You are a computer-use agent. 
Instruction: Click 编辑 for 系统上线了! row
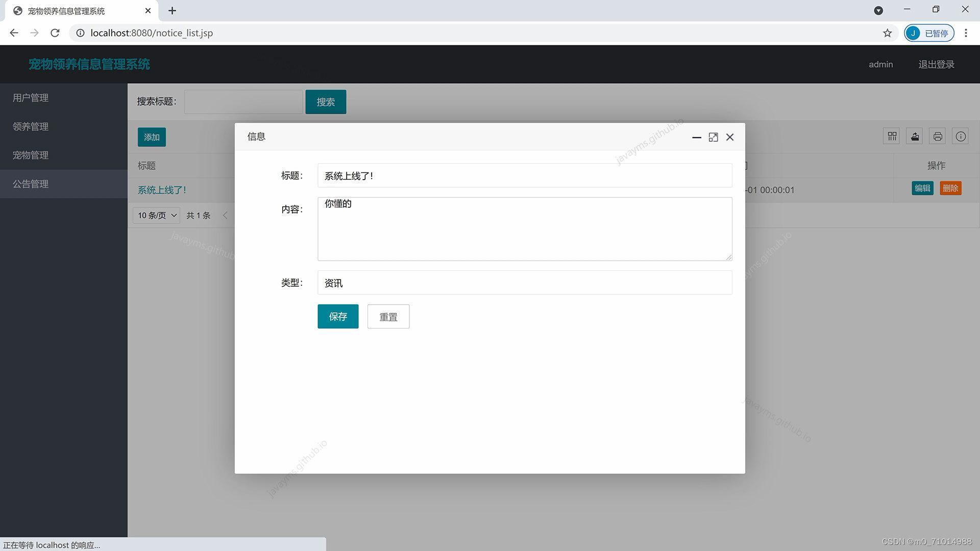pos(922,188)
